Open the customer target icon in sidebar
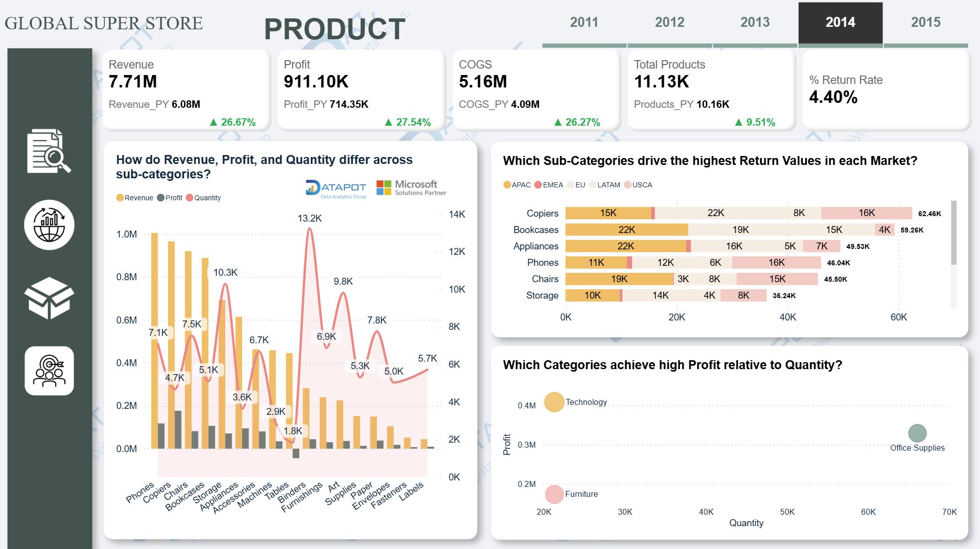 pos(49,371)
